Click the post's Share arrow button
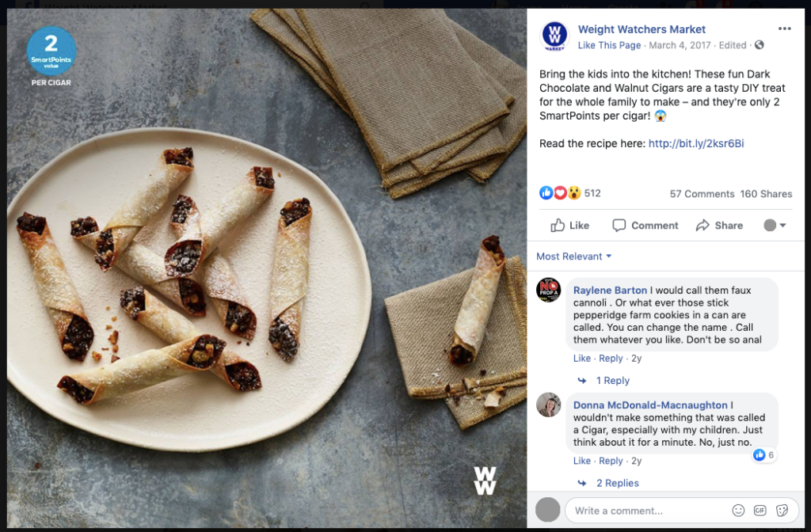 coord(718,226)
